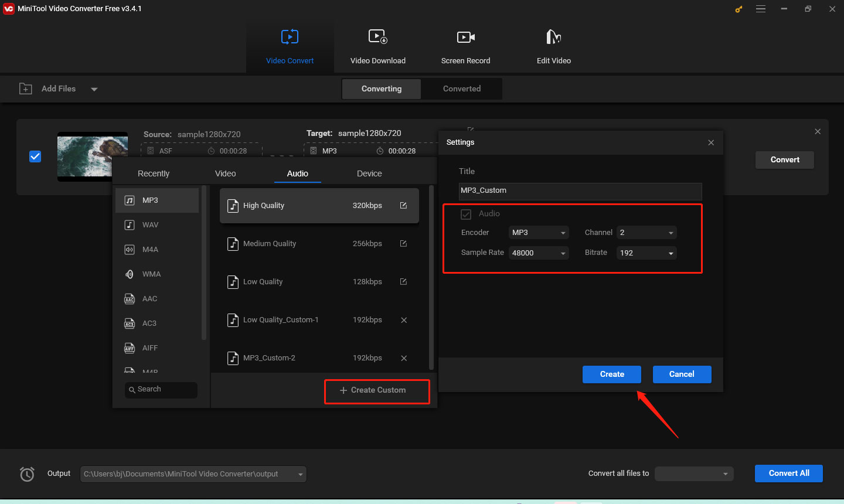
Task: Delete the MP3_Custom-2 preset
Action: (404, 358)
